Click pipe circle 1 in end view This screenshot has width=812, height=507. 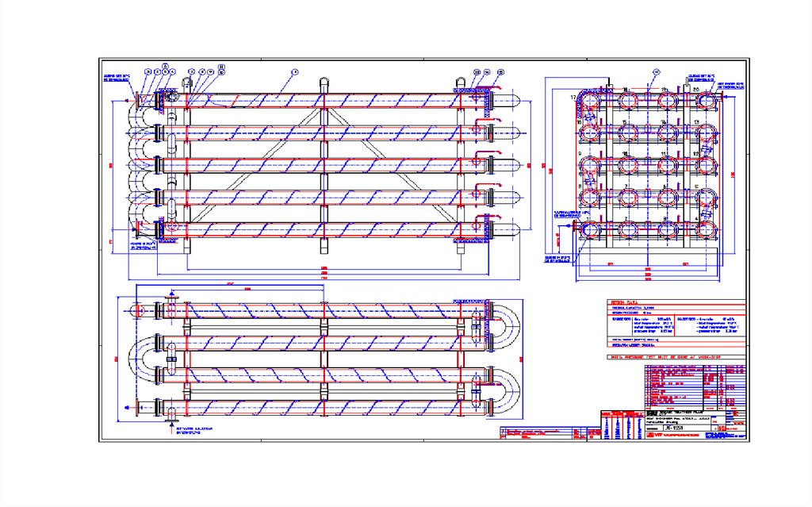click(x=590, y=230)
